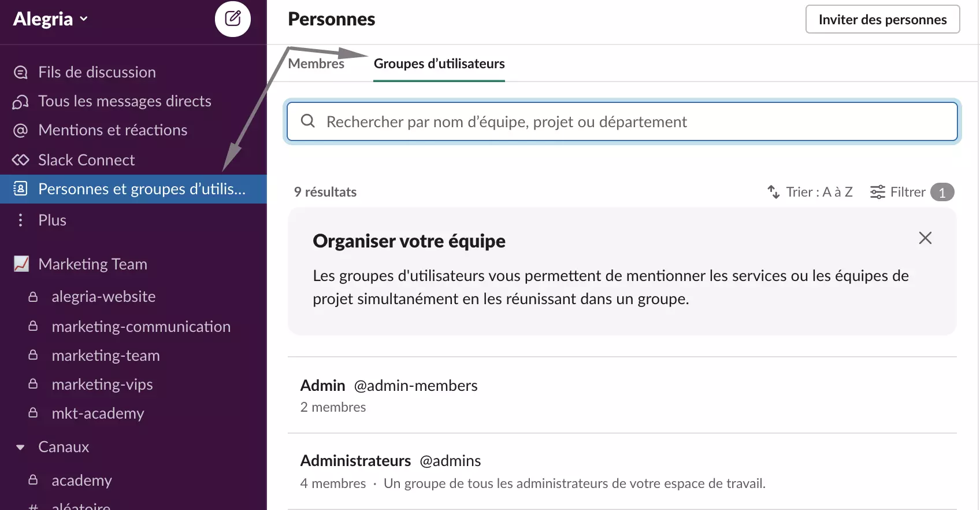Click the threads icon beside Fils de discussion
Viewport: 980px width, 510px height.
pyautogui.click(x=20, y=72)
